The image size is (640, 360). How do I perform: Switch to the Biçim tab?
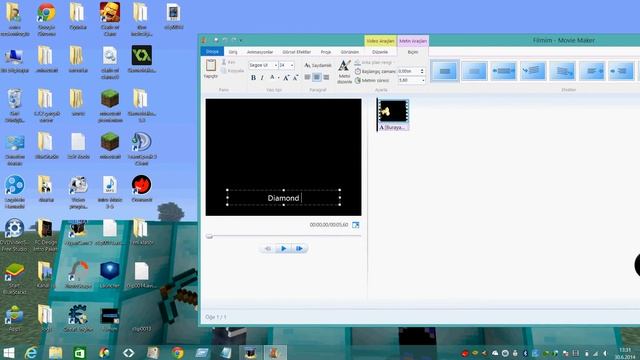point(413,52)
